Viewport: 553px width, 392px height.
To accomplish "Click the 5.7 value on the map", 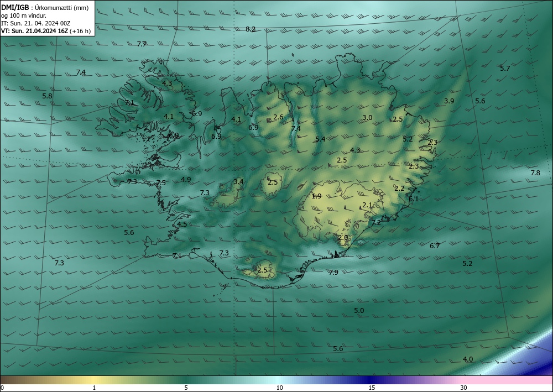I will pos(505,69).
